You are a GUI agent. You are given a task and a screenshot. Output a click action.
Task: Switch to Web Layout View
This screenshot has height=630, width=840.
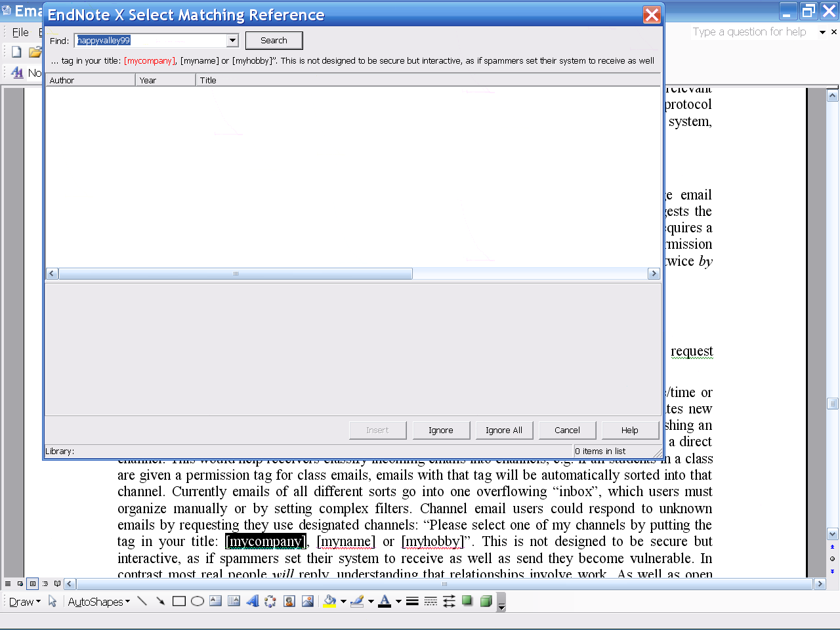20,583
